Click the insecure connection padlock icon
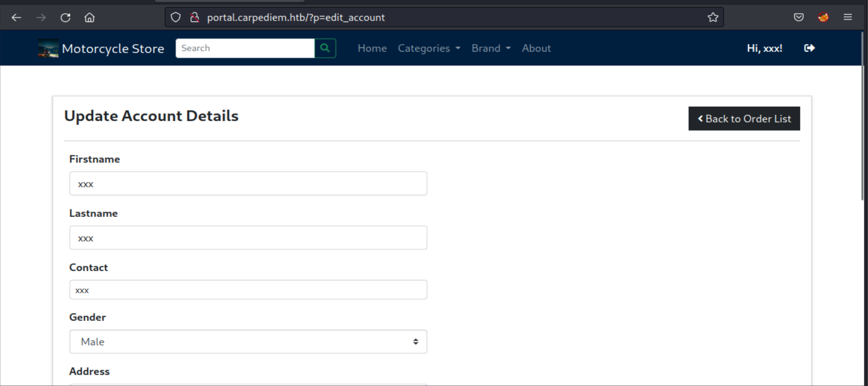The image size is (868, 386). click(x=195, y=17)
